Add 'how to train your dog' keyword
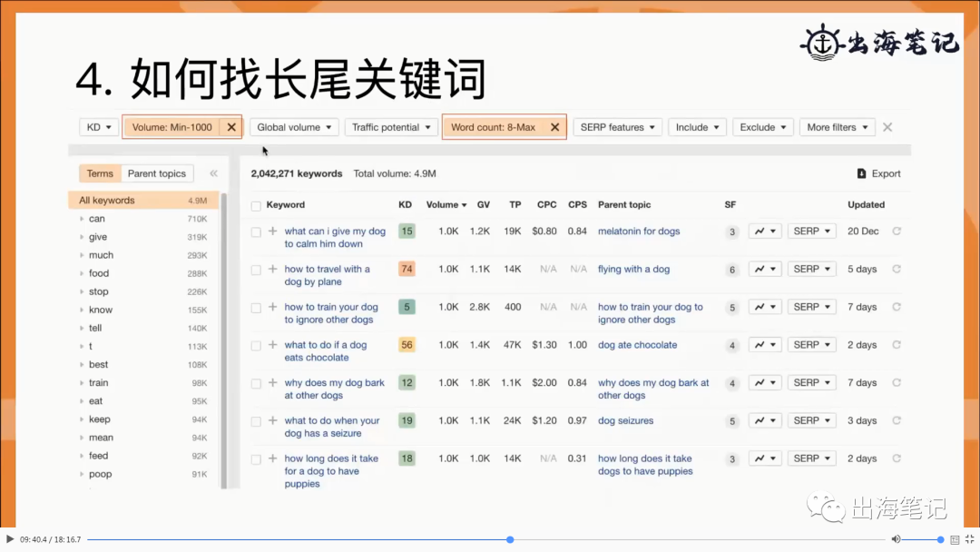Image resolution: width=980 pixels, height=552 pixels. (x=272, y=307)
